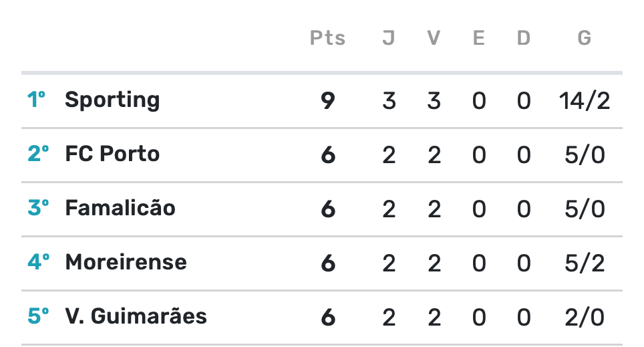Click the V column header
Image resolution: width=644 pixels, height=347 pixels.
coord(434,38)
